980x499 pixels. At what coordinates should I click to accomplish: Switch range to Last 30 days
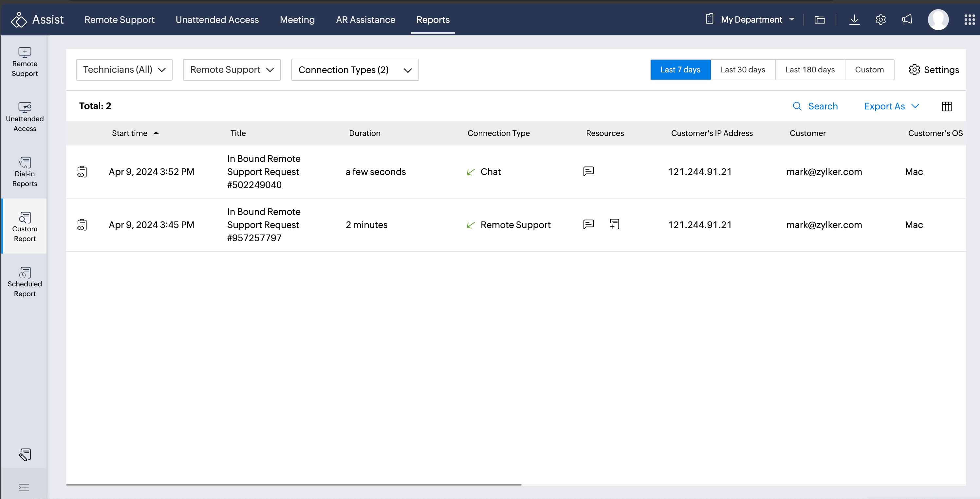click(742, 70)
